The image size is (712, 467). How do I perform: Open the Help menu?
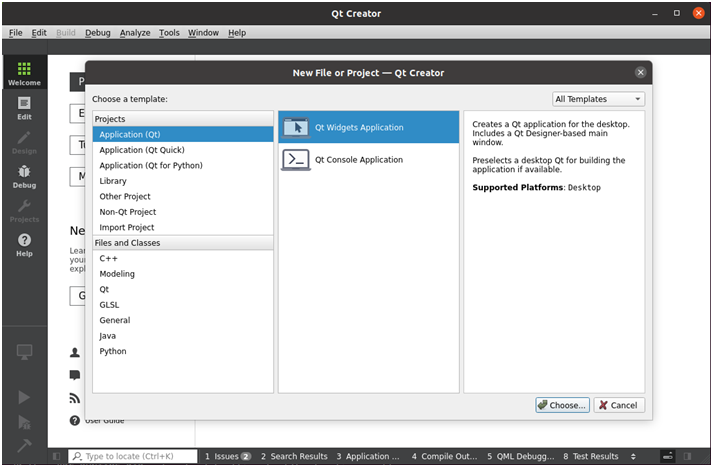pos(237,33)
